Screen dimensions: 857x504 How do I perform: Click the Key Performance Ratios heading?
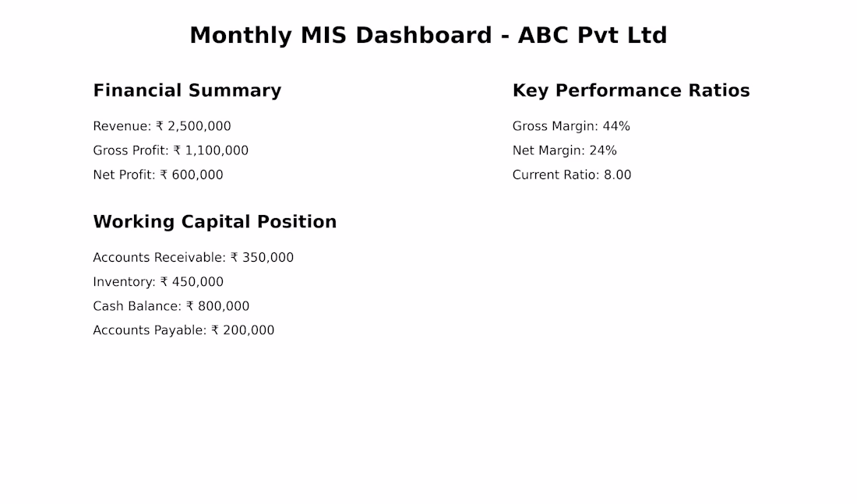pos(630,90)
